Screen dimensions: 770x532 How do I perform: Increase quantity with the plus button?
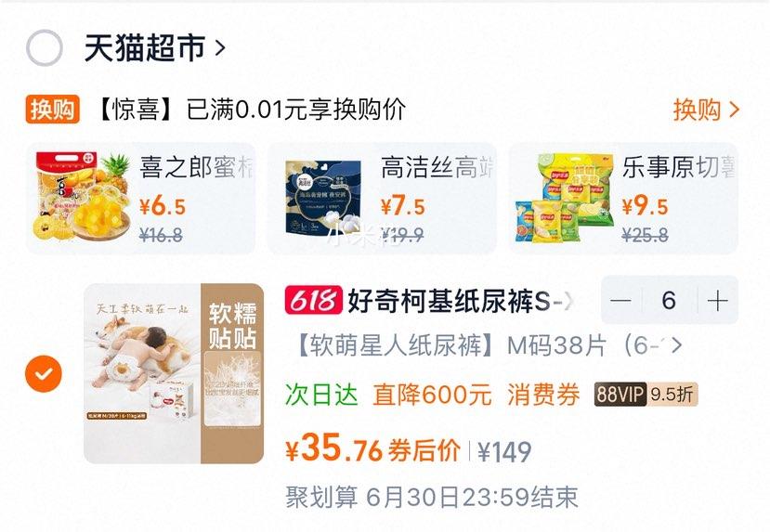point(717,301)
